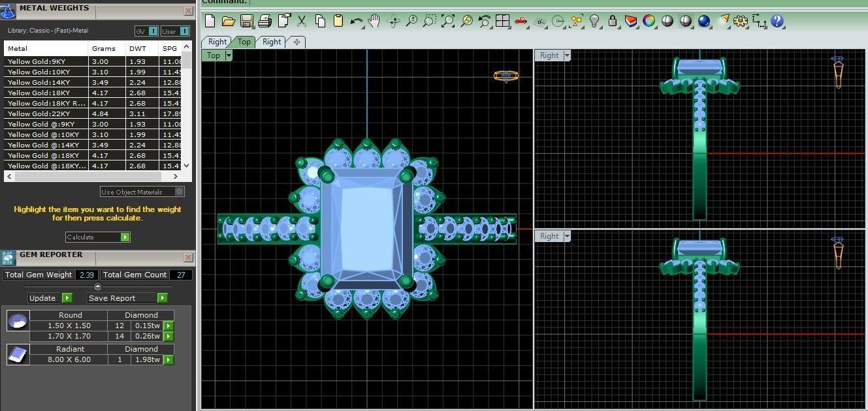Click the four viewports layout icon
Viewport: 868px width, 411px height.
502,21
